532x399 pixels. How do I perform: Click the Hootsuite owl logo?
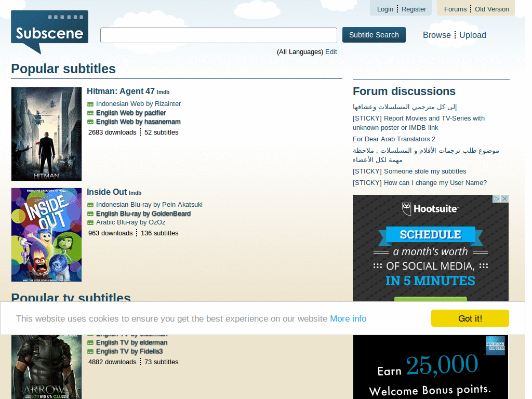tap(406, 209)
